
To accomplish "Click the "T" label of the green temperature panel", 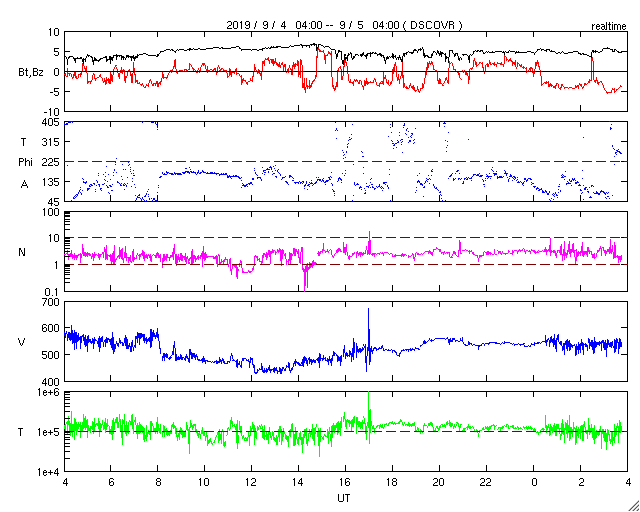I will point(21,432).
